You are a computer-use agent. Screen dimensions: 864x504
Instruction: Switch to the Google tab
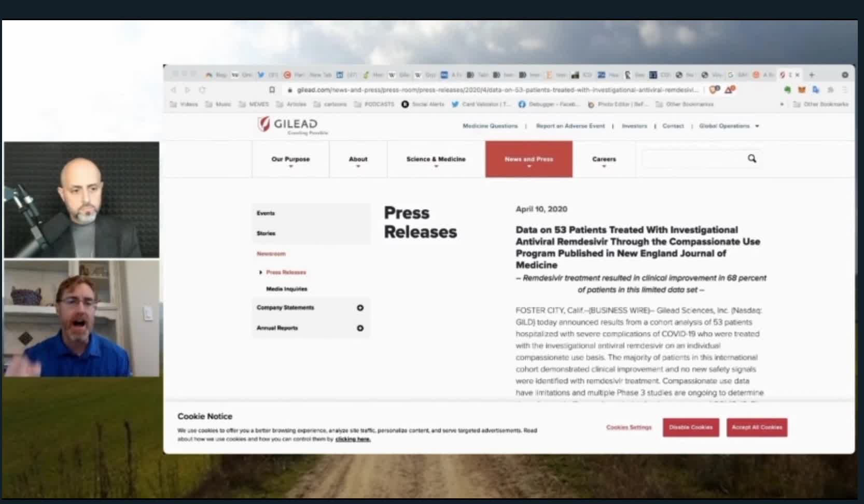[737, 75]
